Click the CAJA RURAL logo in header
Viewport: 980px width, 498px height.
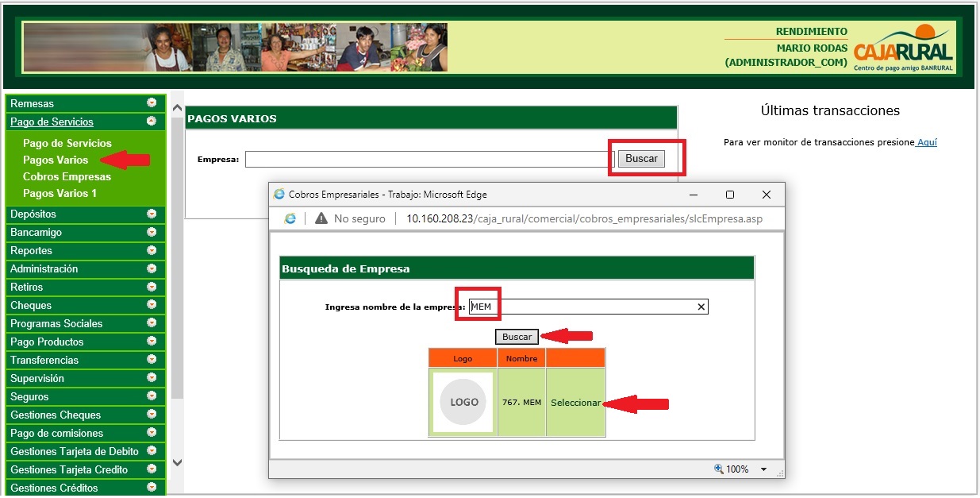point(903,48)
